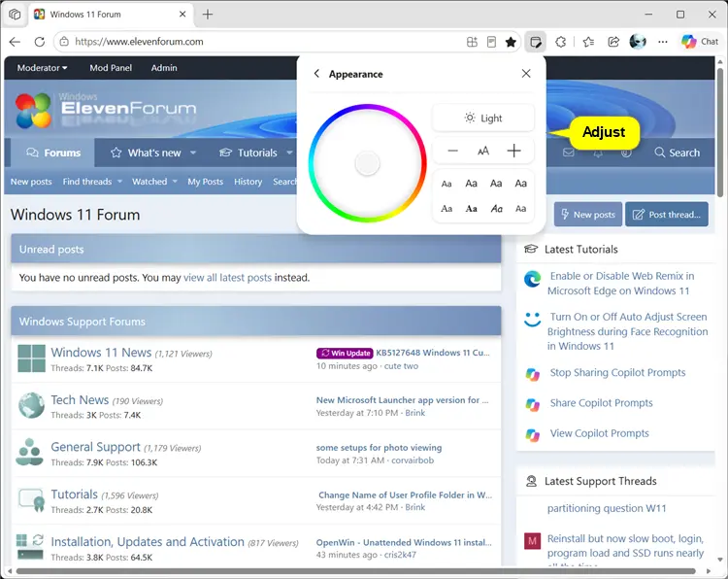Expand the Tutorials dropdown arrow

click(289, 153)
